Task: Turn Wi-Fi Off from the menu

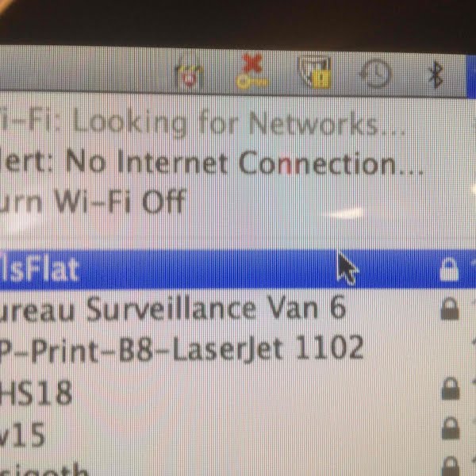Action: [238, 201]
